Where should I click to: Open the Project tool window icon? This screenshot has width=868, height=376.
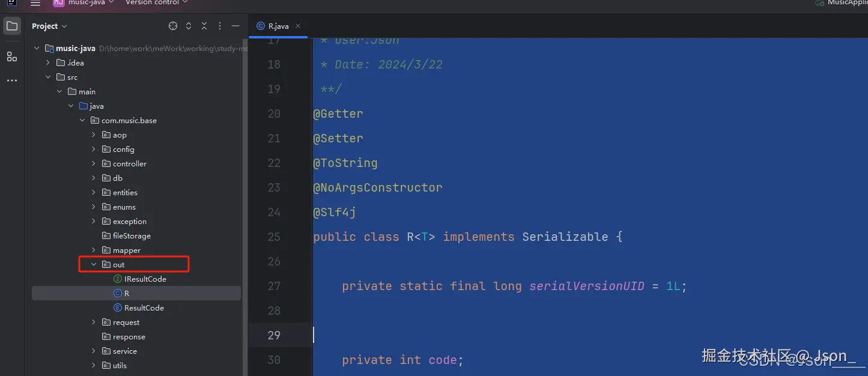coord(12,26)
